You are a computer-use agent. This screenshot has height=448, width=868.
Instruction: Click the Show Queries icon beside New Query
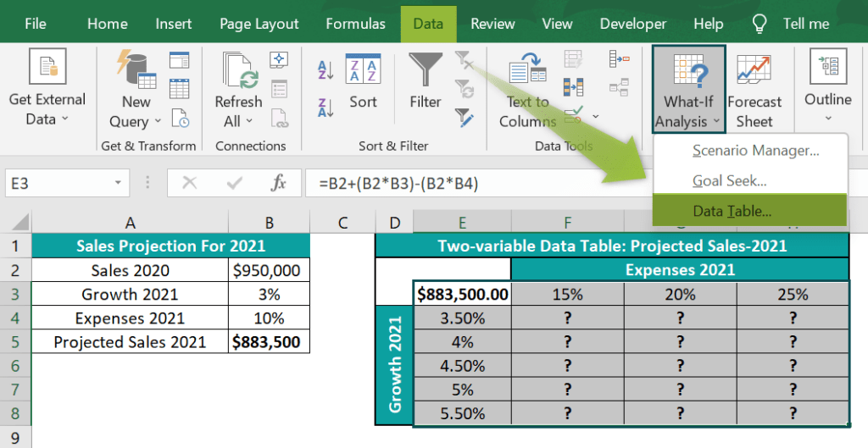click(180, 60)
